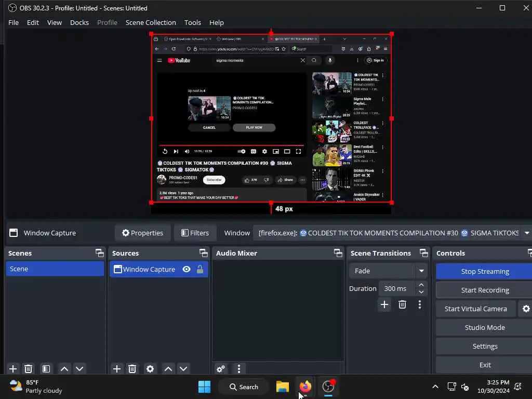Click the Duration 300 ms field
Viewport: 532px width, 399px height.
397,288
